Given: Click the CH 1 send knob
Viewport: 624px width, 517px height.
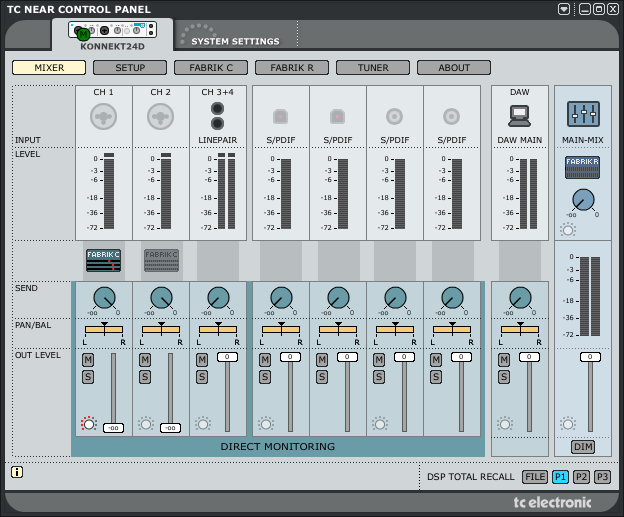Looking at the screenshot, I should click(x=104, y=298).
